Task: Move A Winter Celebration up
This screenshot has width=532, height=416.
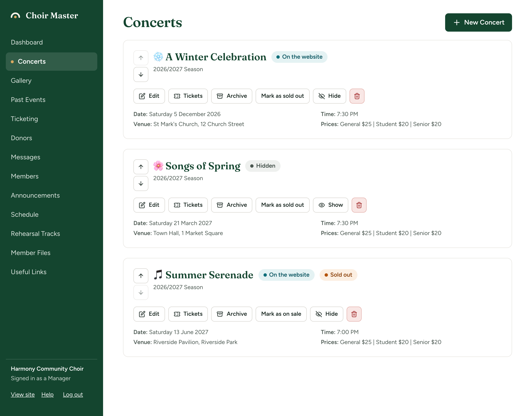Action: coord(141,58)
